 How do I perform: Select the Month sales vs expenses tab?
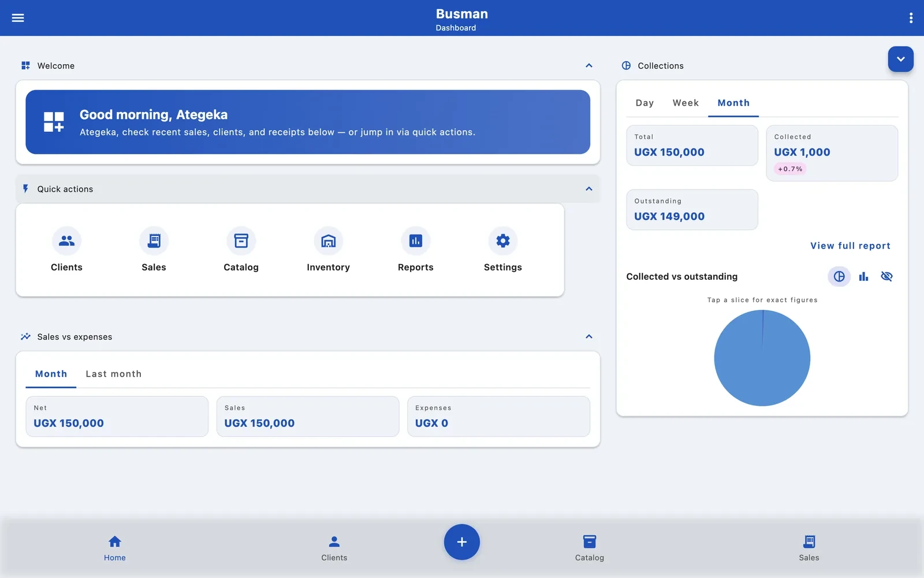(51, 374)
